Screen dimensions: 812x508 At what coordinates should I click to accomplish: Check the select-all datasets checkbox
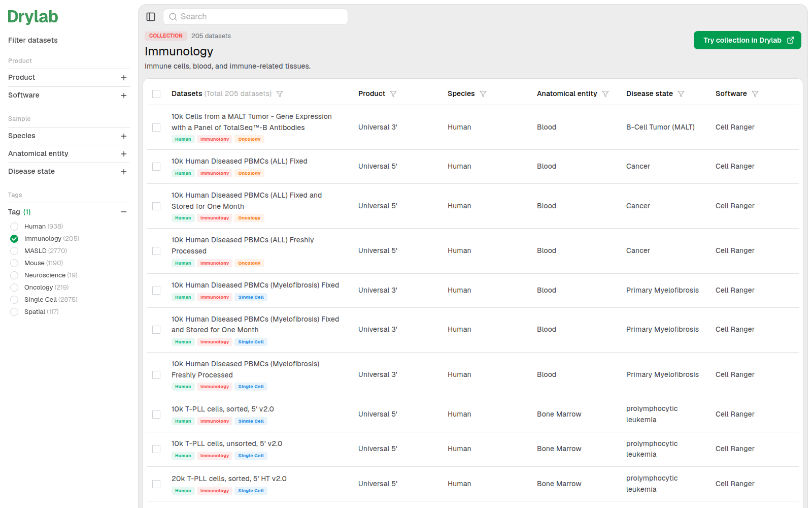pos(156,94)
